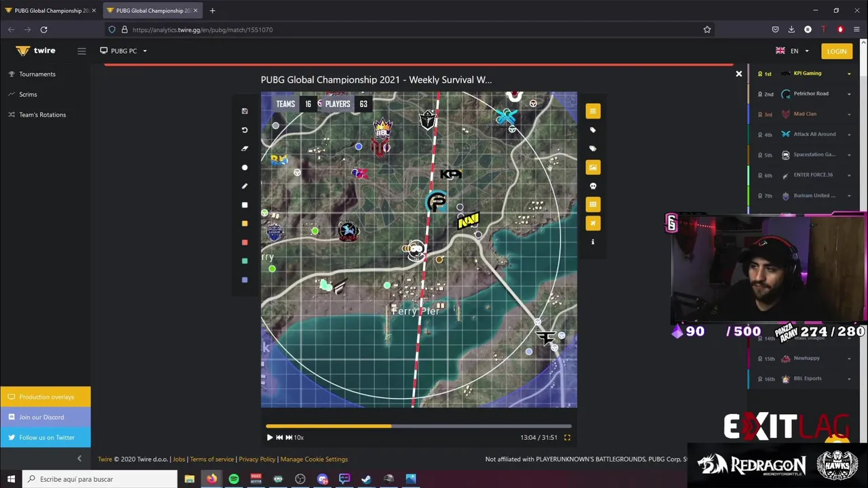Expand the Mad Clan team row
The image size is (868, 488).
pos(849,115)
